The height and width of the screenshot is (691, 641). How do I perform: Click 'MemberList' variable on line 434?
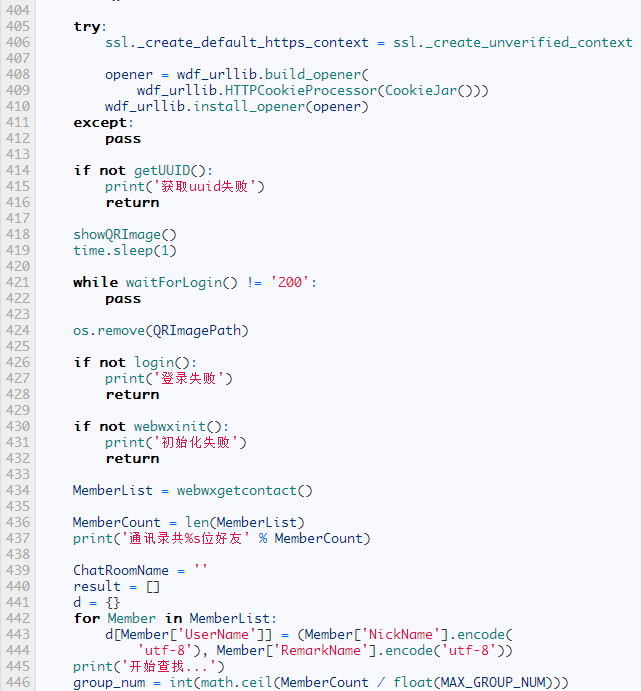(113, 490)
